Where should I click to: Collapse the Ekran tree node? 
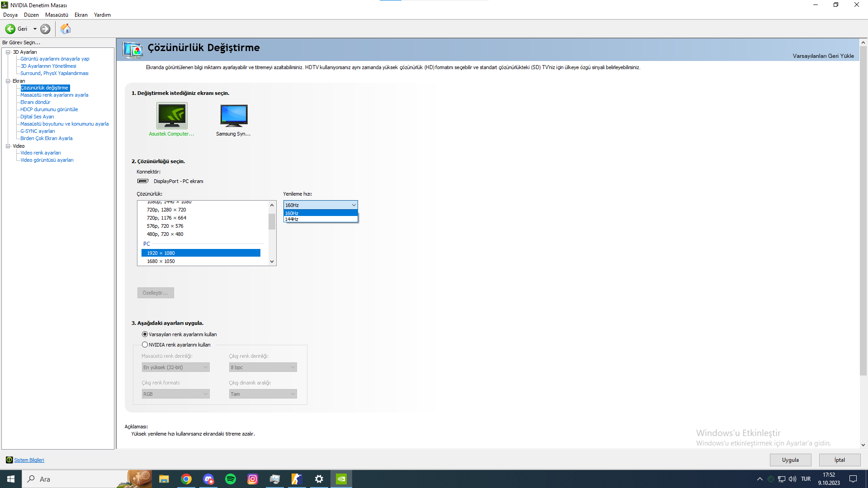pyautogui.click(x=8, y=81)
